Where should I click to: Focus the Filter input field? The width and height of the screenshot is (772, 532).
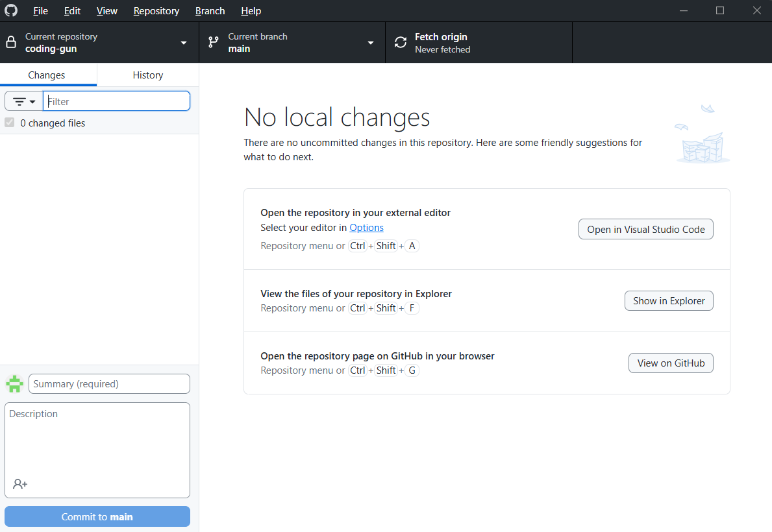click(x=116, y=101)
